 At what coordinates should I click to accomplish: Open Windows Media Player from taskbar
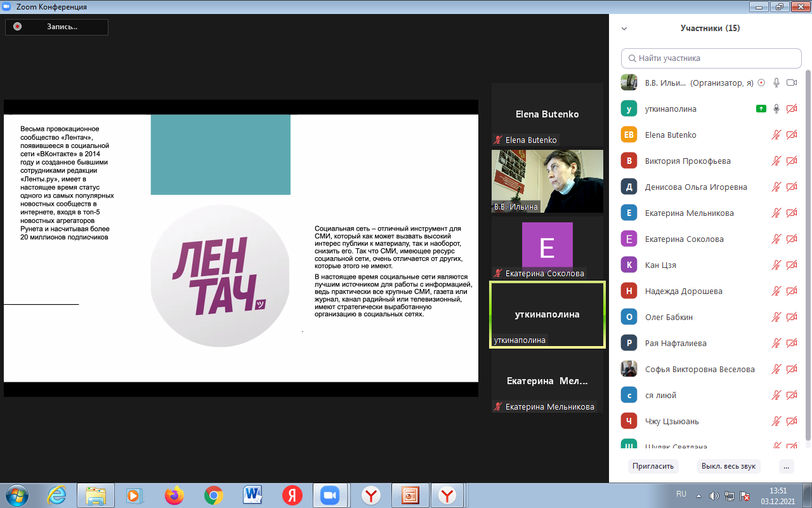tap(134, 495)
